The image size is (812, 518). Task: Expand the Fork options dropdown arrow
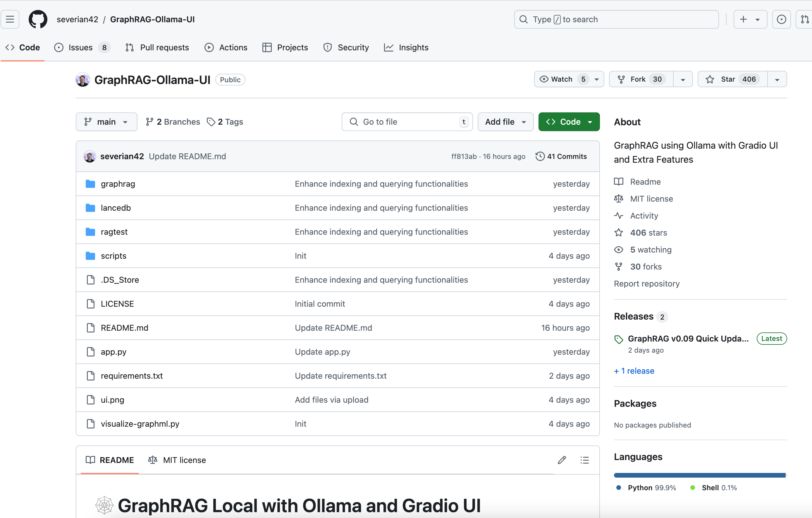pos(683,80)
